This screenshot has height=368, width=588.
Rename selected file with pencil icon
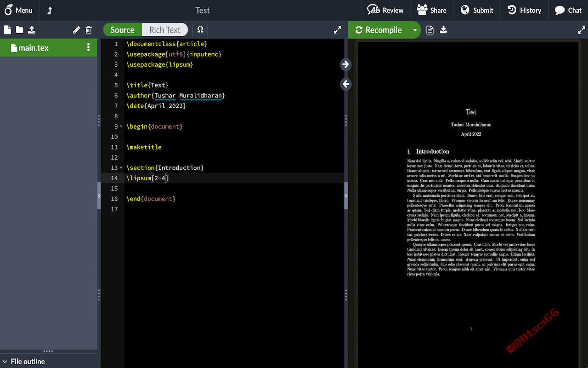pyautogui.click(x=76, y=30)
